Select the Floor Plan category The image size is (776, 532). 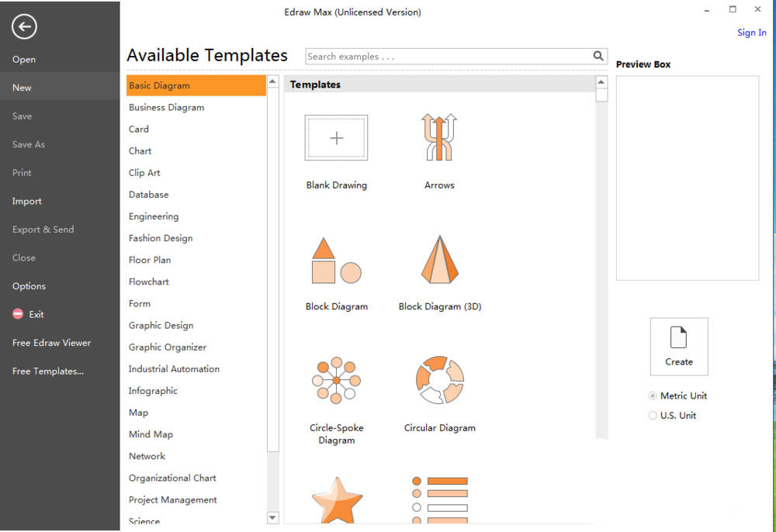pyautogui.click(x=196, y=260)
